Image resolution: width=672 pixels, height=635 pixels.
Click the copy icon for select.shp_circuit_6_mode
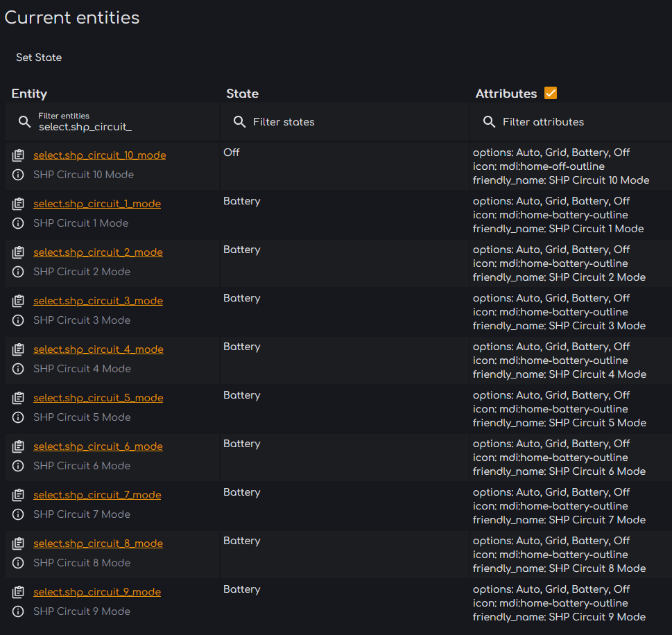tap(19, 446)
